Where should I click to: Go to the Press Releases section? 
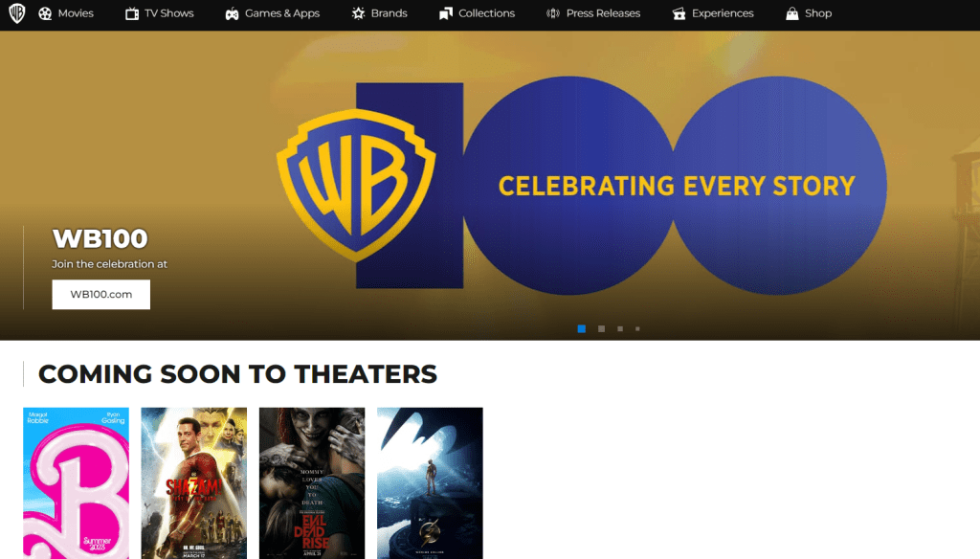click(603, 13)
